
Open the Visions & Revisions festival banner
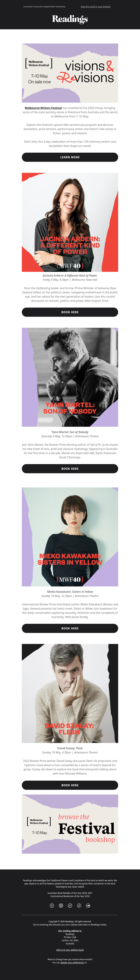70,73
